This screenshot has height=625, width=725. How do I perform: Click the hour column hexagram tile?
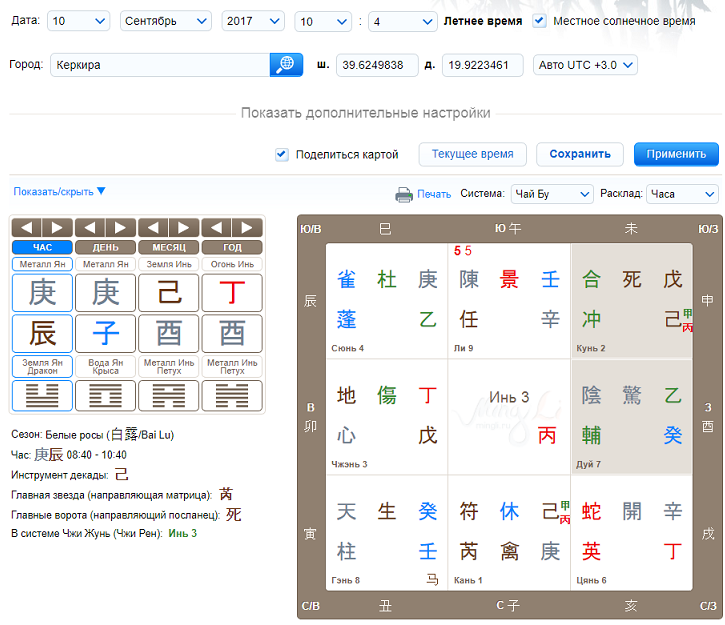pyautogui.click(x=42, y=396)
